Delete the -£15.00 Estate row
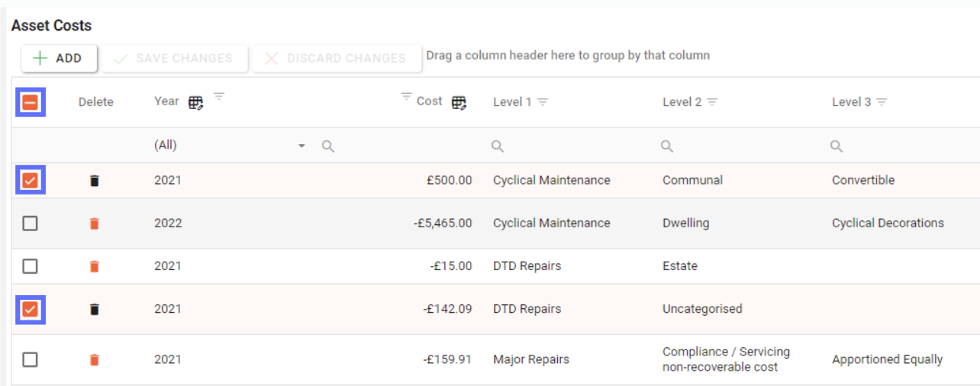This screenshot has height=386, width=980. tap(94, 266)
